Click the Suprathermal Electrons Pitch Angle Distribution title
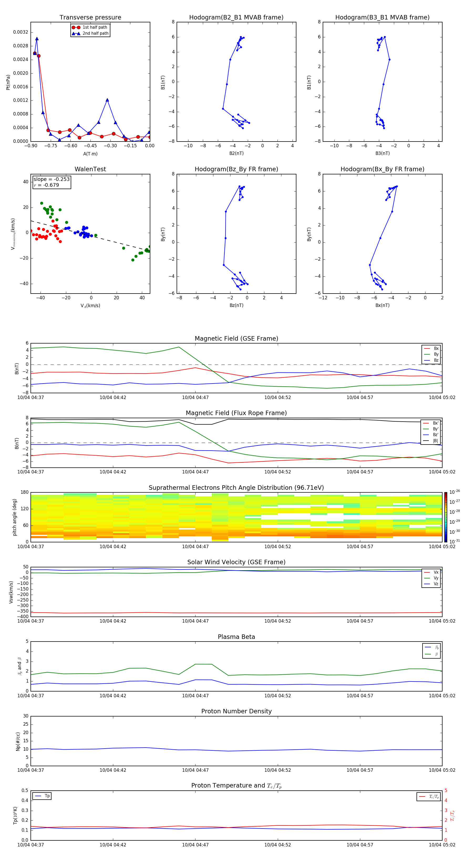The height and width of the screenshot is (868, 473). pyautogui.click(x=236, y=488)
